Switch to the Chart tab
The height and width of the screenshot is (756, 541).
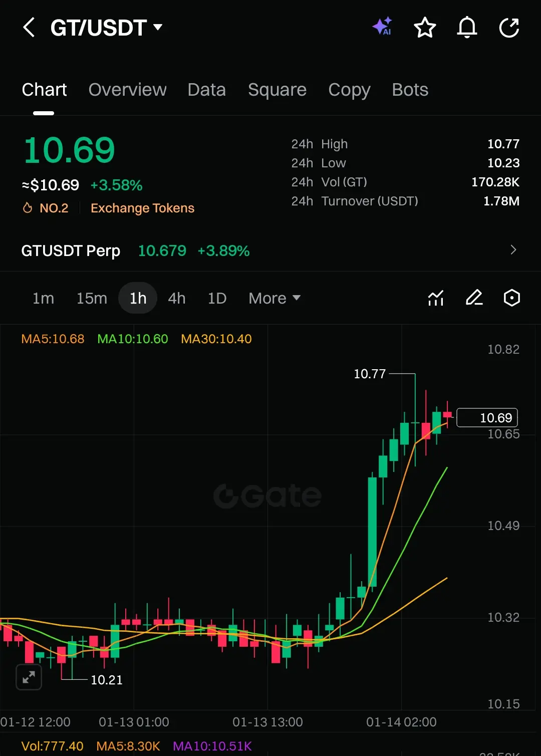[x=44, y=90]
